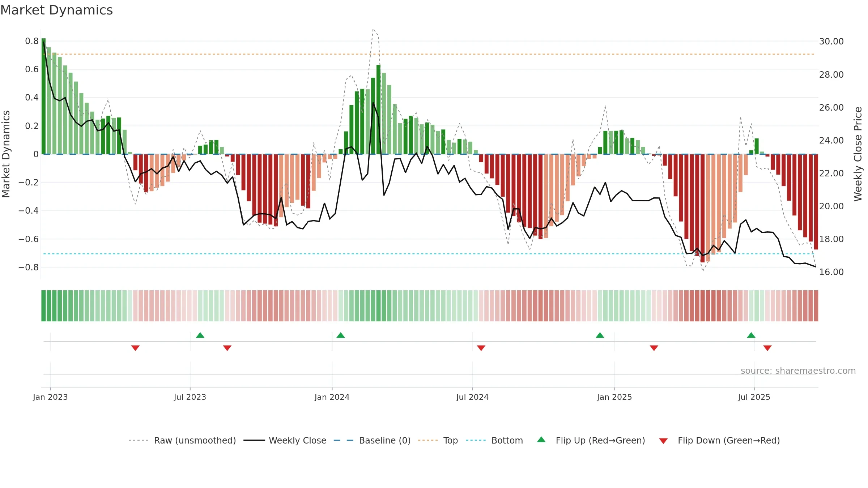Toggle the Weekly Close legend entry
Screen dimensions: 868x488
tap(285, 440)
